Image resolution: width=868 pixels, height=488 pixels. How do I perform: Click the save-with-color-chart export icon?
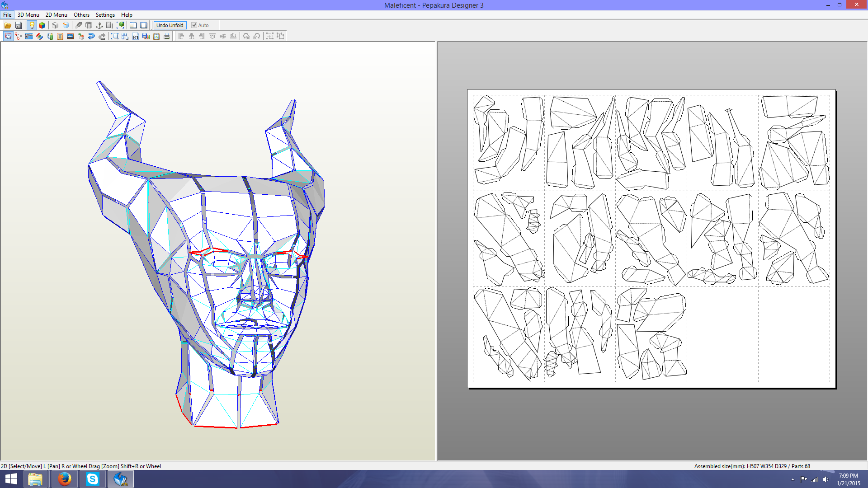pyautogui.click(x=146, y=36)
